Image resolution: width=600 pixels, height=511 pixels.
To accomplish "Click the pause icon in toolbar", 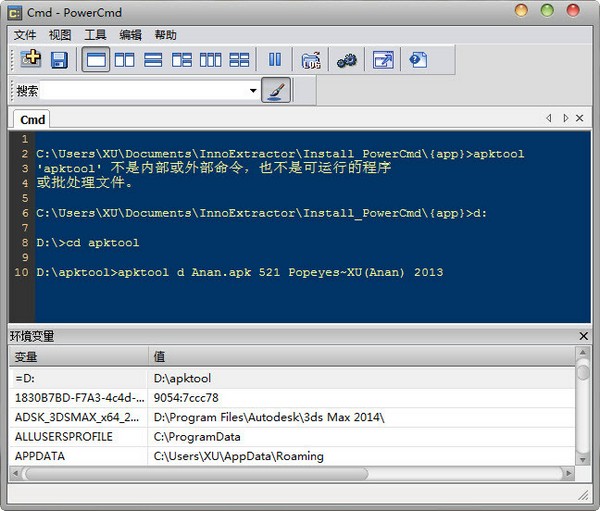I will pos(275,60).
